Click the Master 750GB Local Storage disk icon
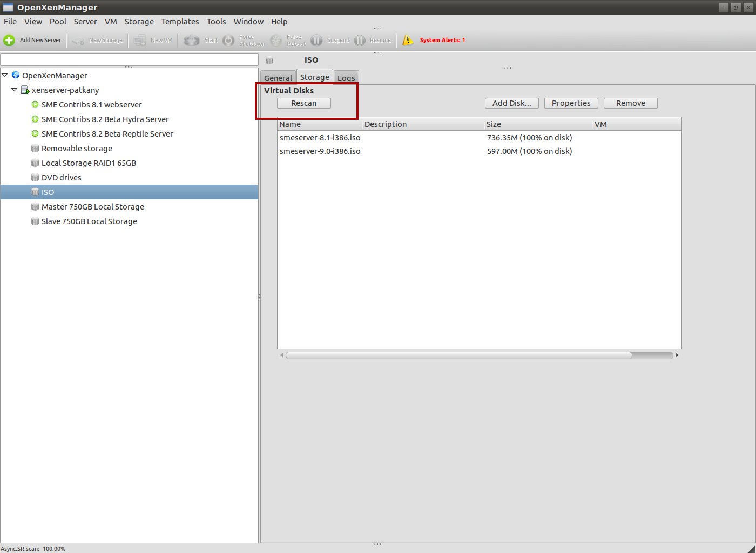Image resolution: width=756 pixels, height=553 pixels. (35, 206)
